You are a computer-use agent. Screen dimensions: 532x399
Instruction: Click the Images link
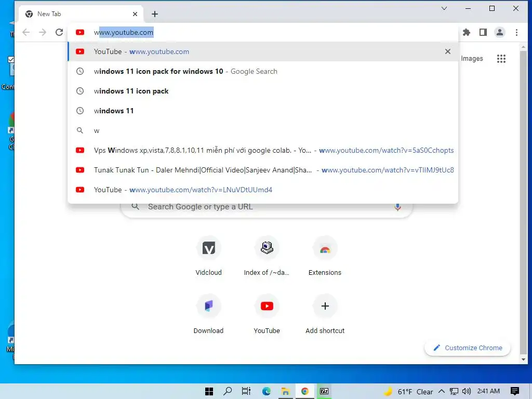(x=472, y=58)
